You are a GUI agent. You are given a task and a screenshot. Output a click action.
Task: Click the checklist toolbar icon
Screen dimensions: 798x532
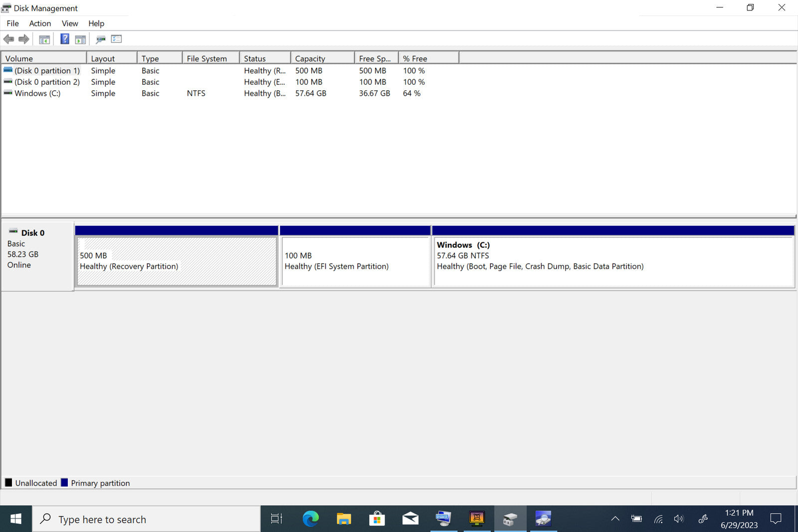coord(117,39)
